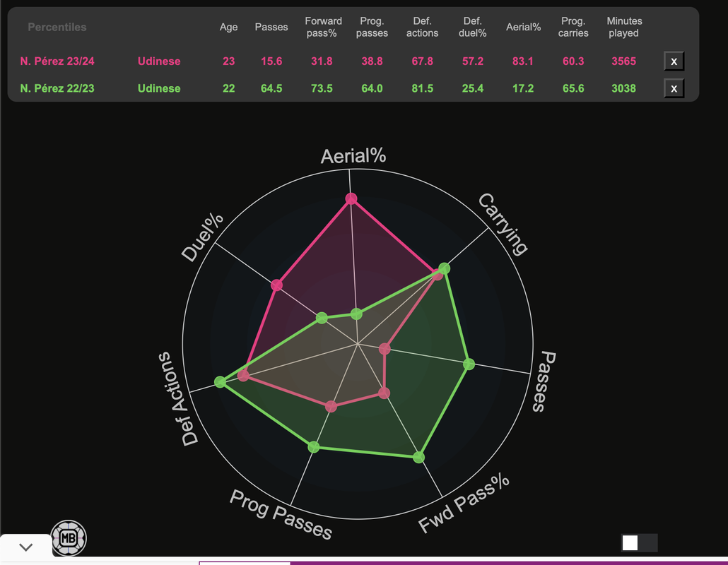Click the green Prog Passes data point
Screen dimensions: 728x565
[314, 447]
